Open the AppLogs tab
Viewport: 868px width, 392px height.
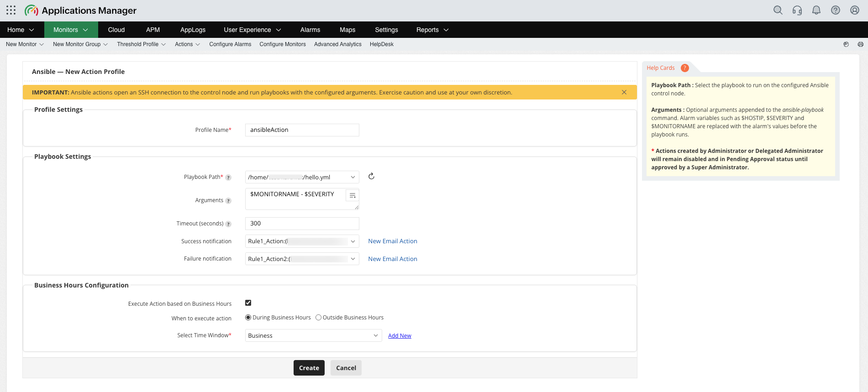click(193, 30)
